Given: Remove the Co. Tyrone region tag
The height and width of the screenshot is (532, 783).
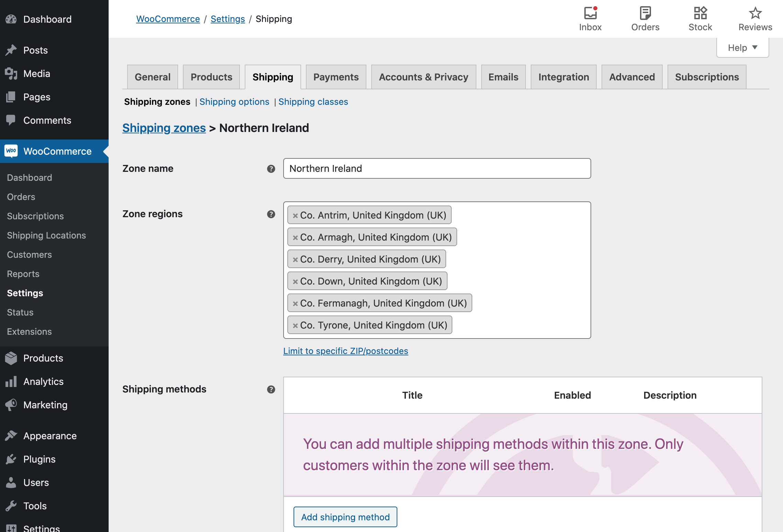Looking at the screenshot, I should (295, 325).
